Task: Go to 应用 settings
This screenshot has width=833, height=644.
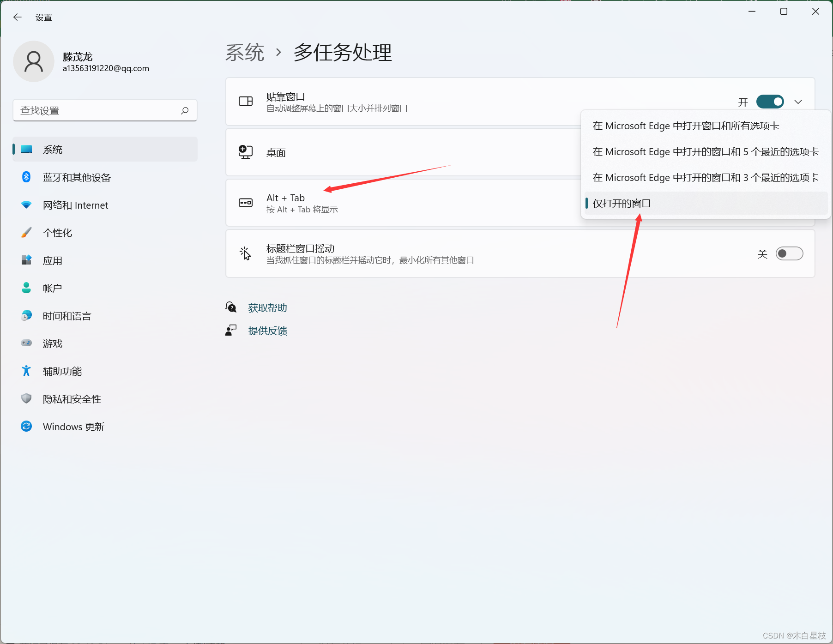Action: click(x=105, y=260)
